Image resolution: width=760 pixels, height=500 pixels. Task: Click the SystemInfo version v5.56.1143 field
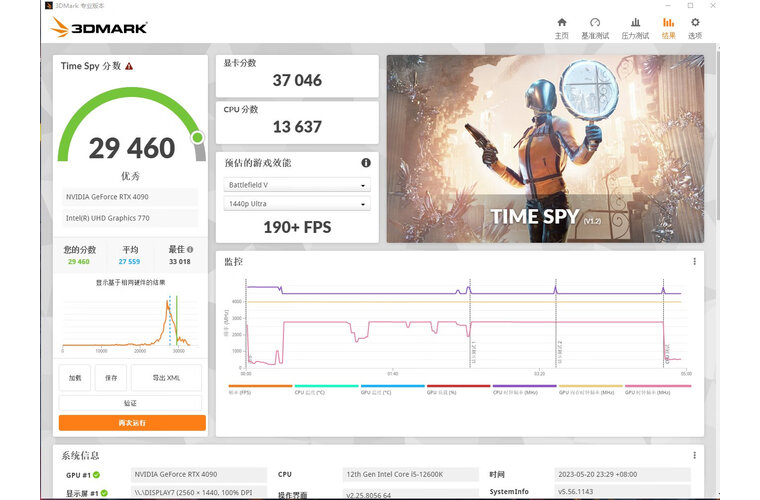pyautogui.click(x=622, y=491)
